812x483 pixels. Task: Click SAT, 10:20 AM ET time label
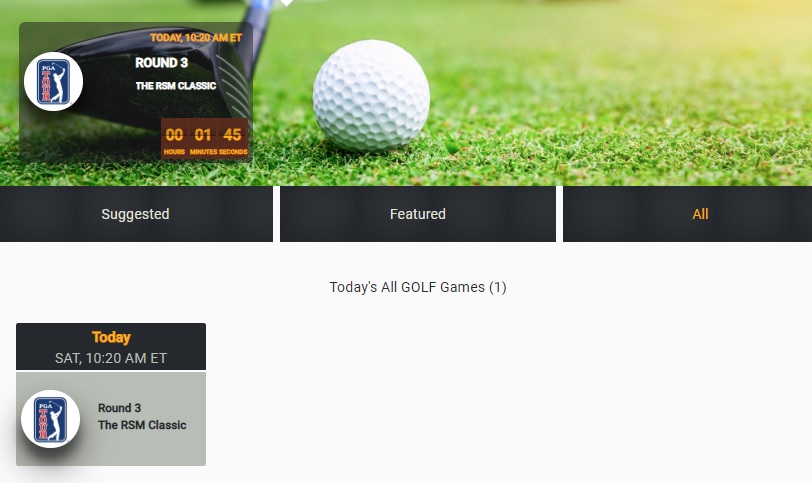coord(111,358)
